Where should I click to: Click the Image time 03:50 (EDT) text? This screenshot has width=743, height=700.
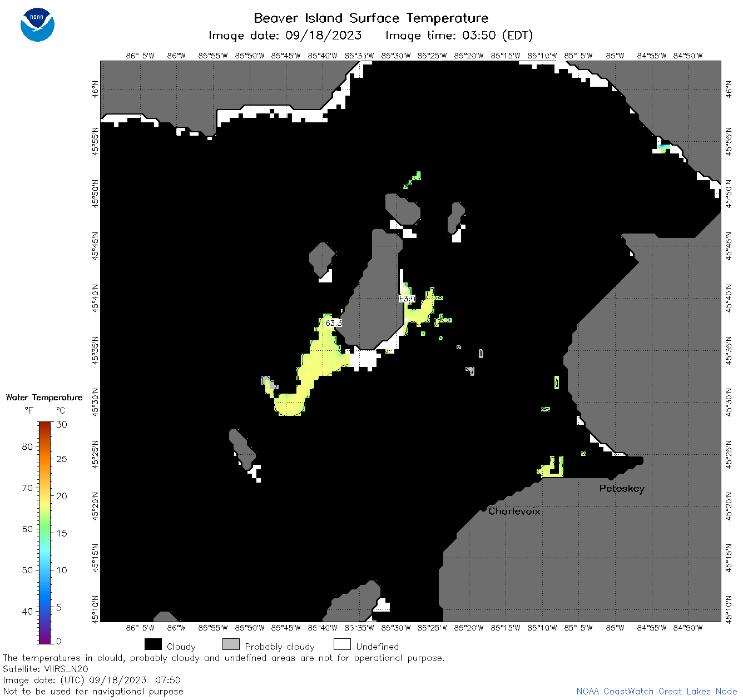click(x=459, y=36)
